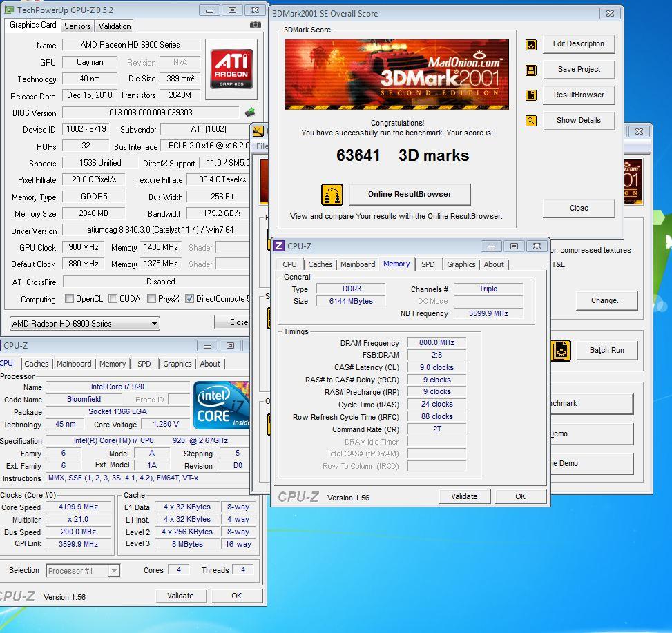Click the Channels # Triple value

[488, 289]
